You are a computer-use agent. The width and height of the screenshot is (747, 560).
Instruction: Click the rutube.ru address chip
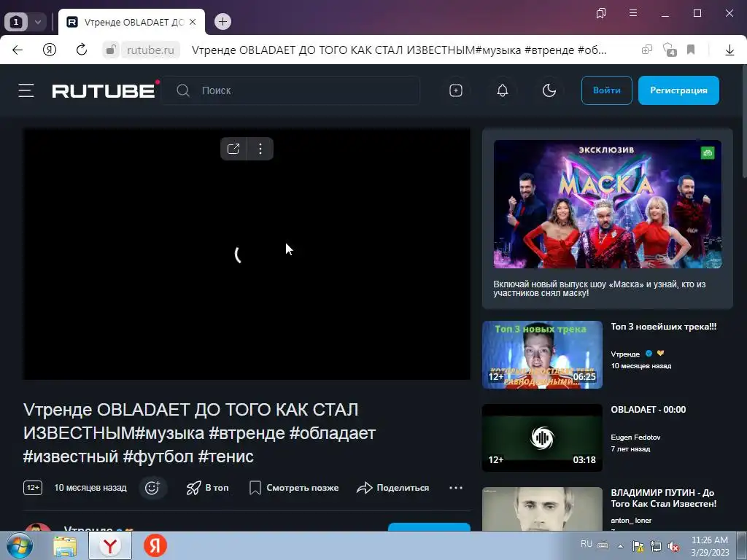(x=150, y=50)
